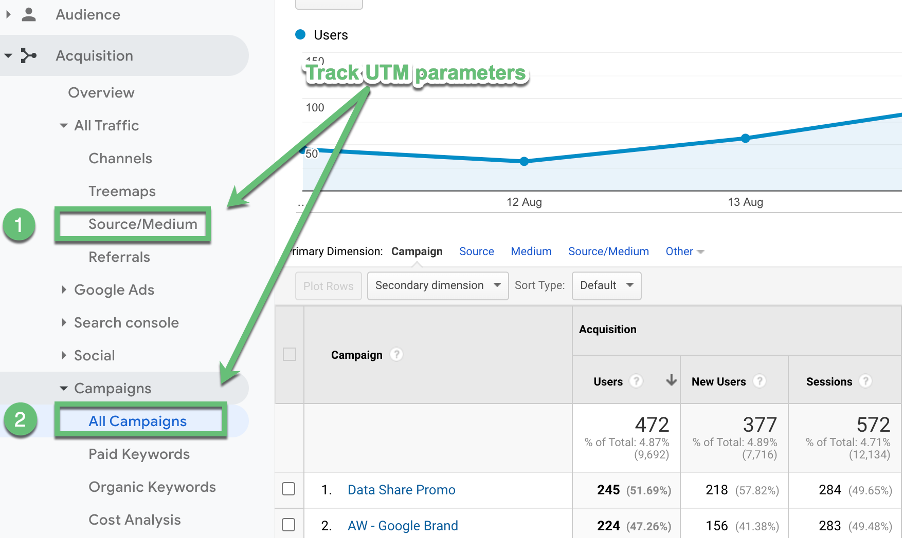Open the Referrals report

[x=119, y=257]
